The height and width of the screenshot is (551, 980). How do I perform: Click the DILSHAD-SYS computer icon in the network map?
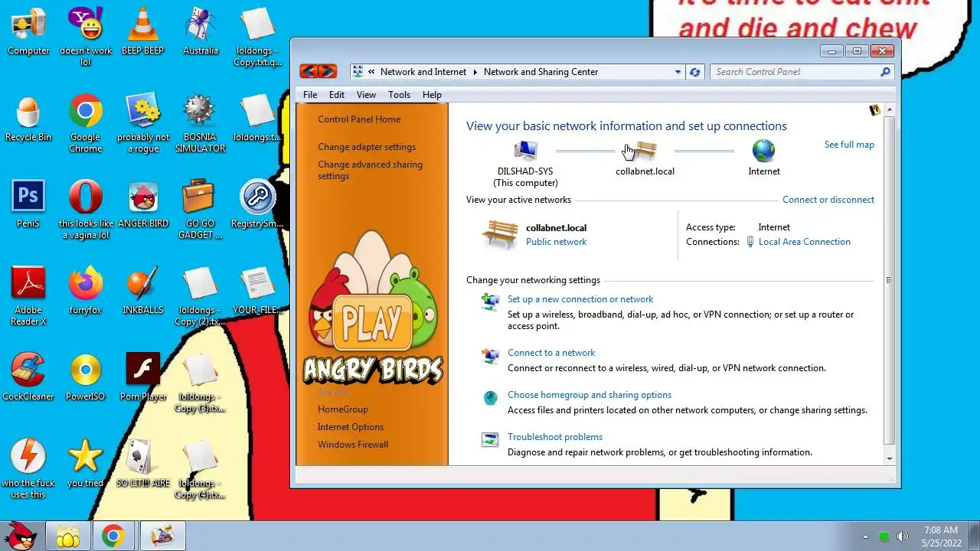(525, 151)
